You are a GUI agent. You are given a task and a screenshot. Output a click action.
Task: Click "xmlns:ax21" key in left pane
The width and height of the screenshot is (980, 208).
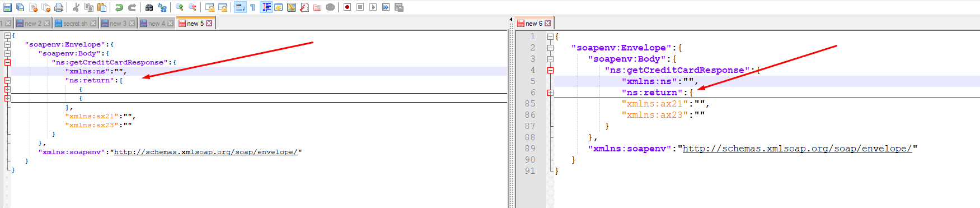point(92,116)
